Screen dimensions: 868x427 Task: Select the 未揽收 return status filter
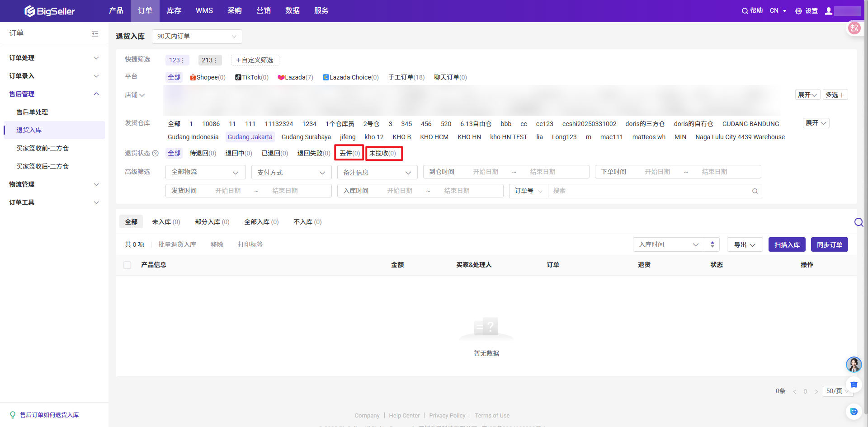pyautogui.click(x=383, y=153)
